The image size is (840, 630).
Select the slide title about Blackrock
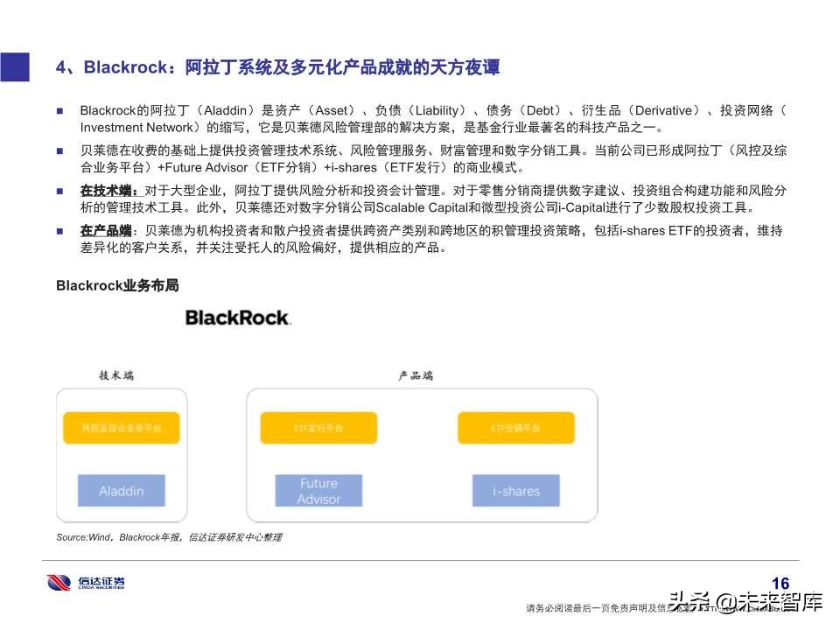pos(278,66)
